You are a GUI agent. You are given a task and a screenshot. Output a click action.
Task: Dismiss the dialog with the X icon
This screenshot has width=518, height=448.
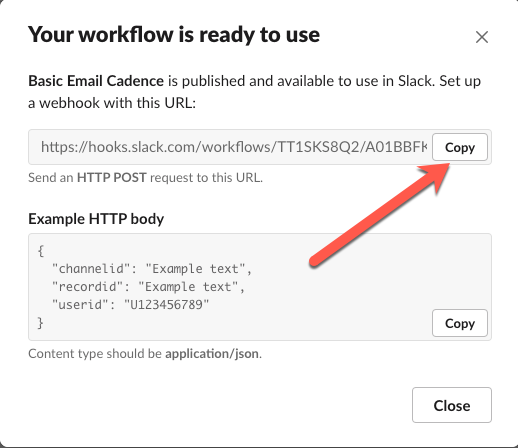pyautogui.click(x=482, y=37)
